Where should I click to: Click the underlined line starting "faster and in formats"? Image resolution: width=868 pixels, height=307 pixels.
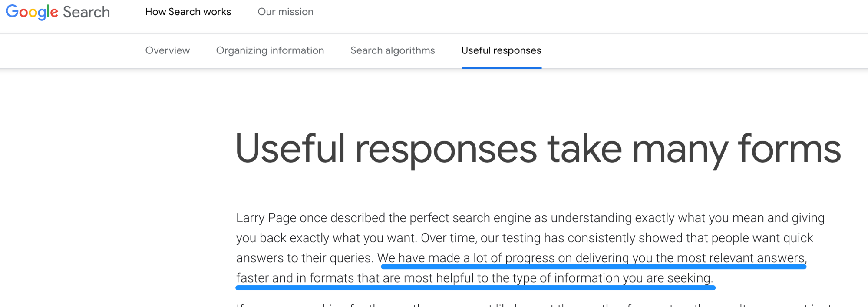click(x=475, y=278)
